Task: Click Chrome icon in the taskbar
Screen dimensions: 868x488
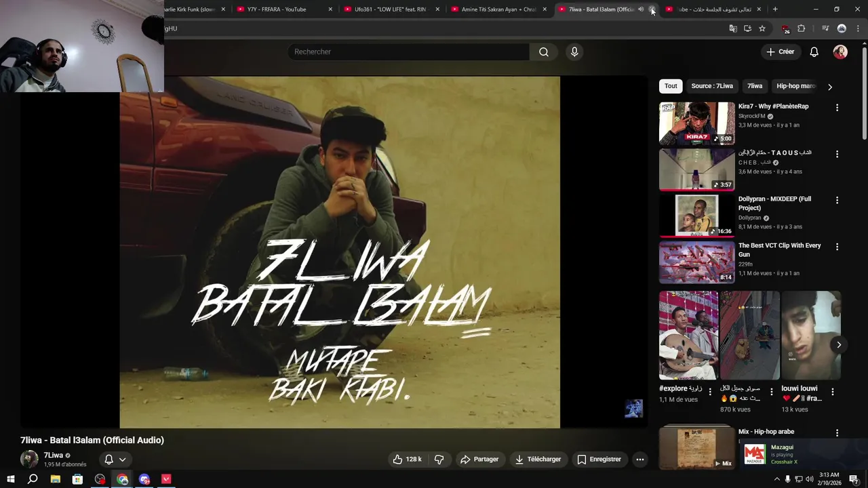Action: (122, 479)
